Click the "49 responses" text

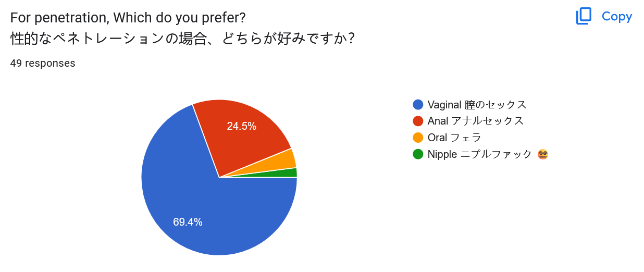pos(43,64)
